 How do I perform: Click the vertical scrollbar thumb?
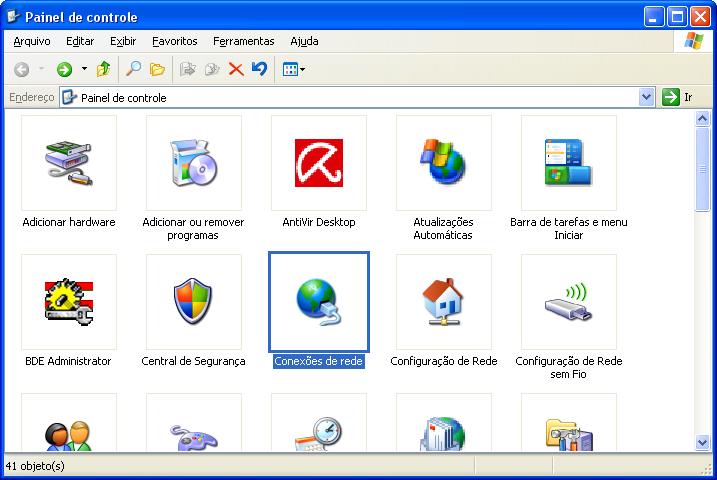702,170
